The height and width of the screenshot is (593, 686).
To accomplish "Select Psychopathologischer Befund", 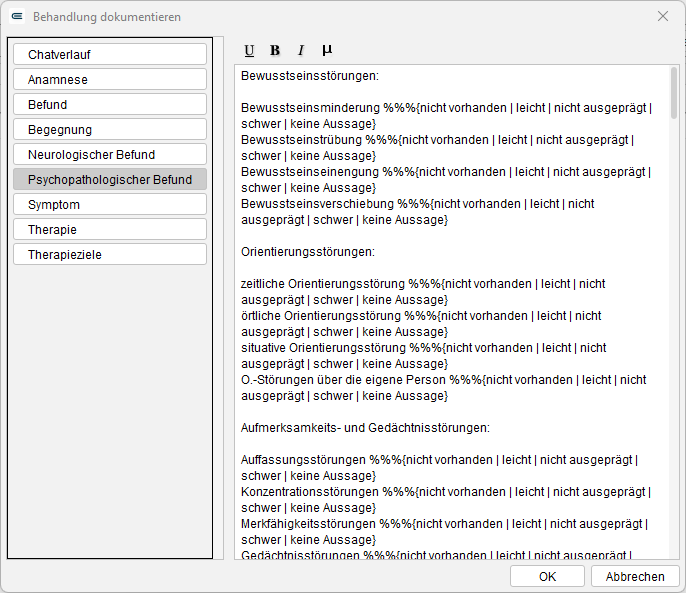I will click(x=110, y=179).
